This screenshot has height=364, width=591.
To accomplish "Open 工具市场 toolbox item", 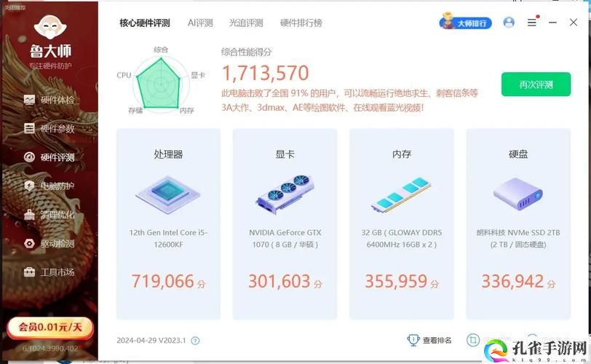I will click(49, 272).
